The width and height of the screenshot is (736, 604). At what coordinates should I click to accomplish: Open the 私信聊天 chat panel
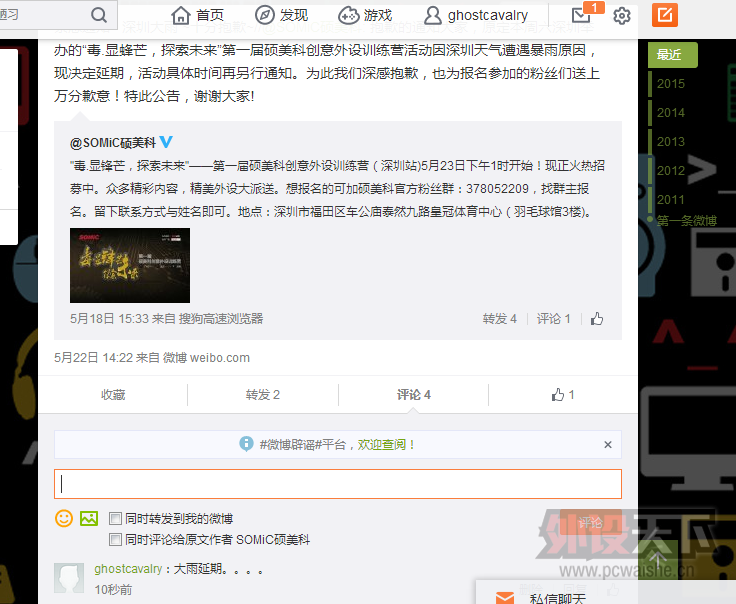(x=557, y=598)
